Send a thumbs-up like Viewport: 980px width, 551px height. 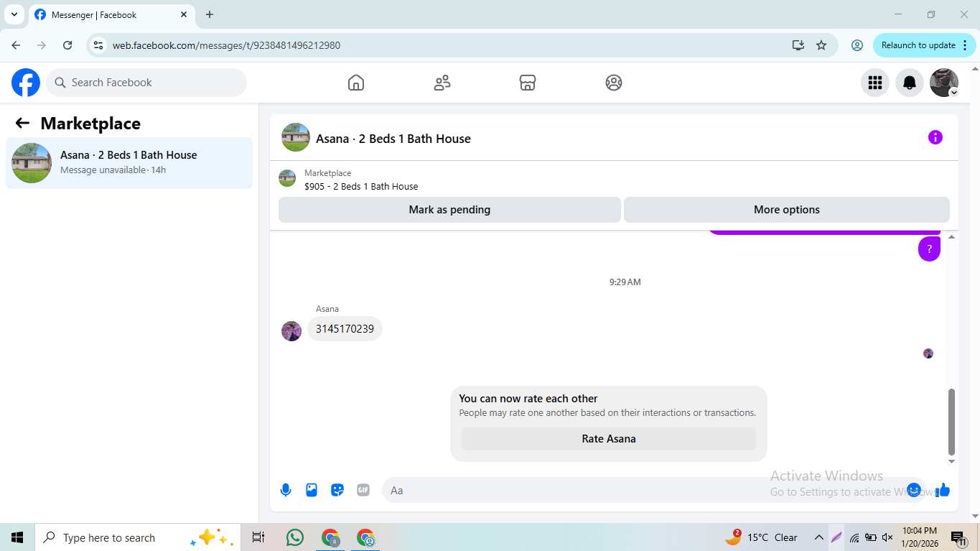(943, 490)
